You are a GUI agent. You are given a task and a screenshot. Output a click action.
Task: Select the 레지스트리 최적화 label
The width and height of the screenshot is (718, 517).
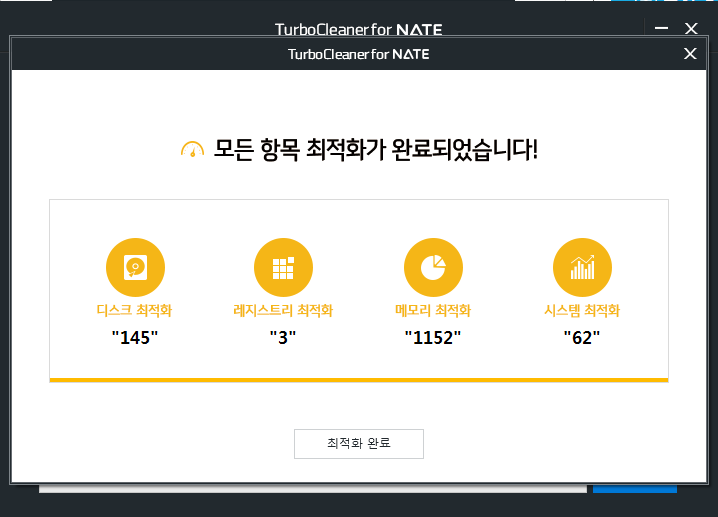[x=283, y=310]
